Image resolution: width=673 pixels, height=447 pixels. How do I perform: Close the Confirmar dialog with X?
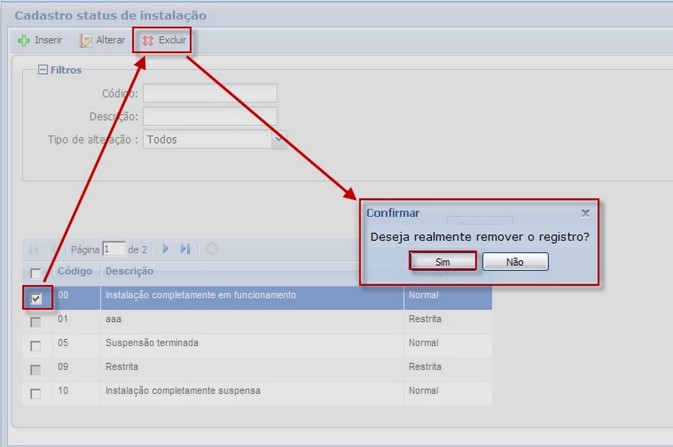click(585, 213)
